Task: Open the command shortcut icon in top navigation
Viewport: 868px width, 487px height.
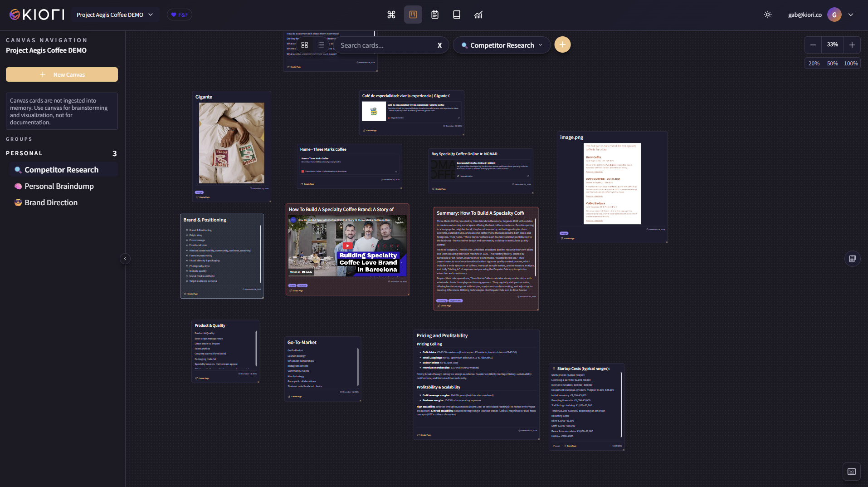Action: coord(391,15)
